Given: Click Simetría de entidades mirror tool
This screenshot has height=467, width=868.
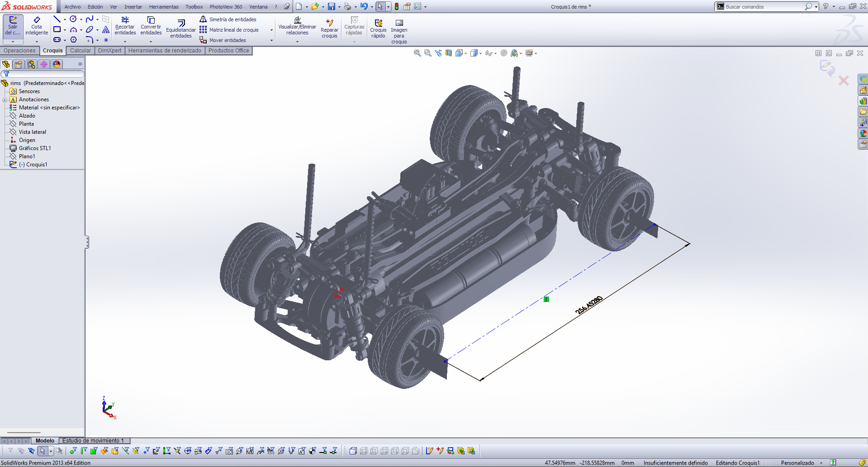Looking at the screenshot, I should 228,19.
